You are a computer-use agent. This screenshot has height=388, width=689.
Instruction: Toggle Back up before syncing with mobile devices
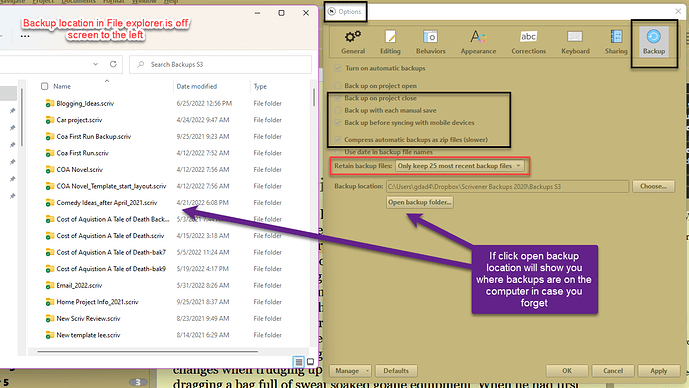338,123
